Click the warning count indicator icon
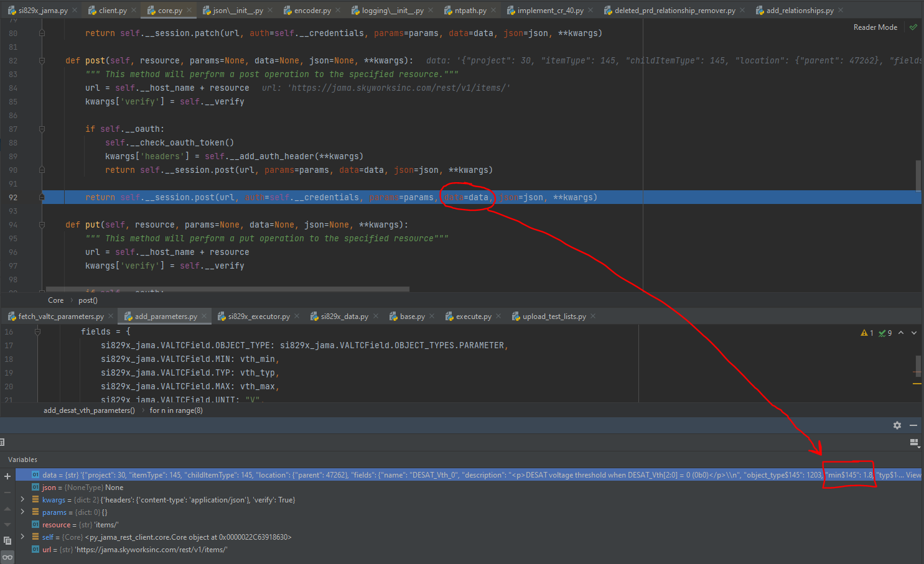The height and width of the screenshot is (564, 924). tap(864, 333)
